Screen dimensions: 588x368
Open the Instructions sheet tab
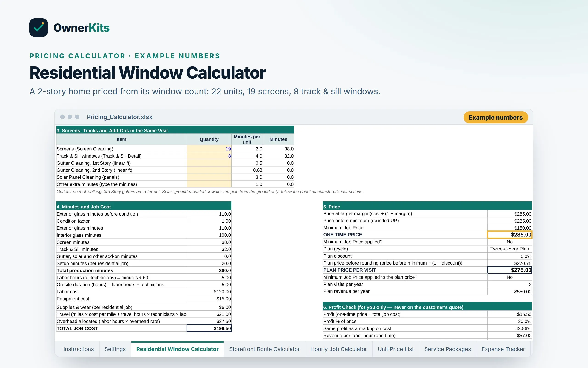coord(78,349)
